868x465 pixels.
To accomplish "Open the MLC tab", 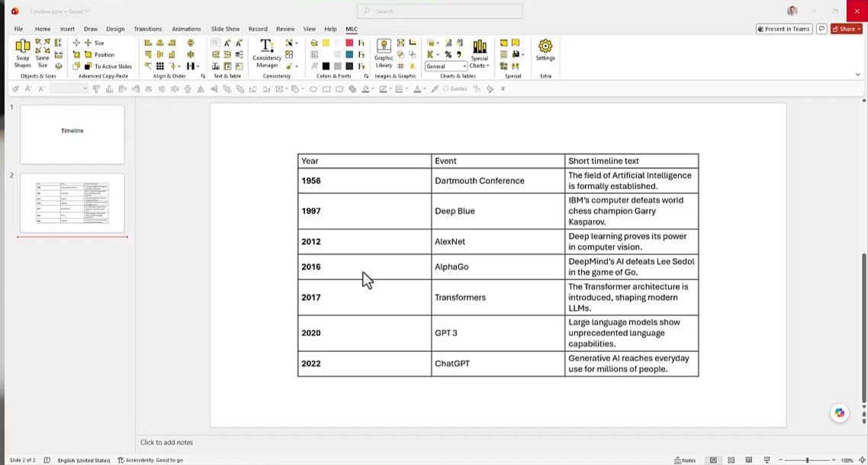I will pos(352,29).
